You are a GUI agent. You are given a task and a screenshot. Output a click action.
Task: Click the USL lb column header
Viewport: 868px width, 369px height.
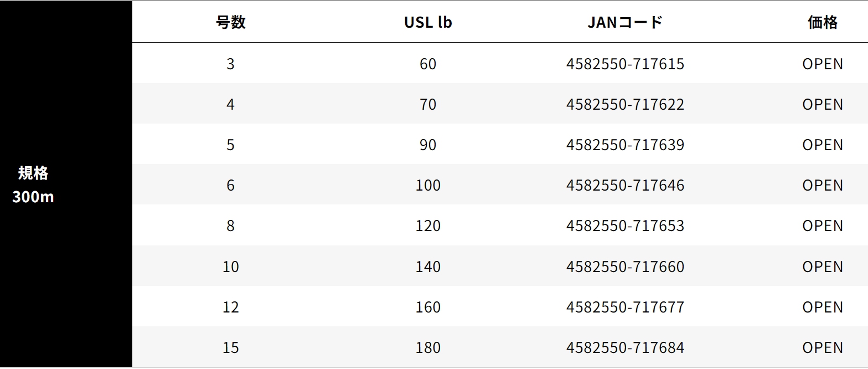428,22
